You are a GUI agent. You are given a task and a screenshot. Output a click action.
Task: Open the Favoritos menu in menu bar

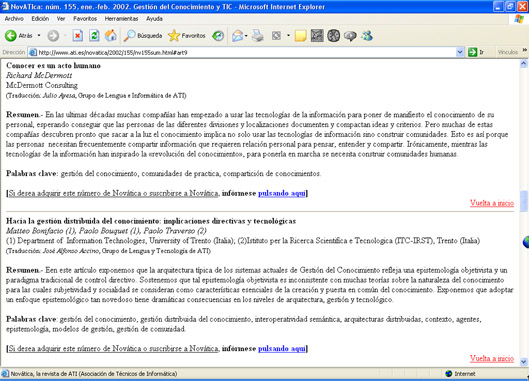point(85,19)
